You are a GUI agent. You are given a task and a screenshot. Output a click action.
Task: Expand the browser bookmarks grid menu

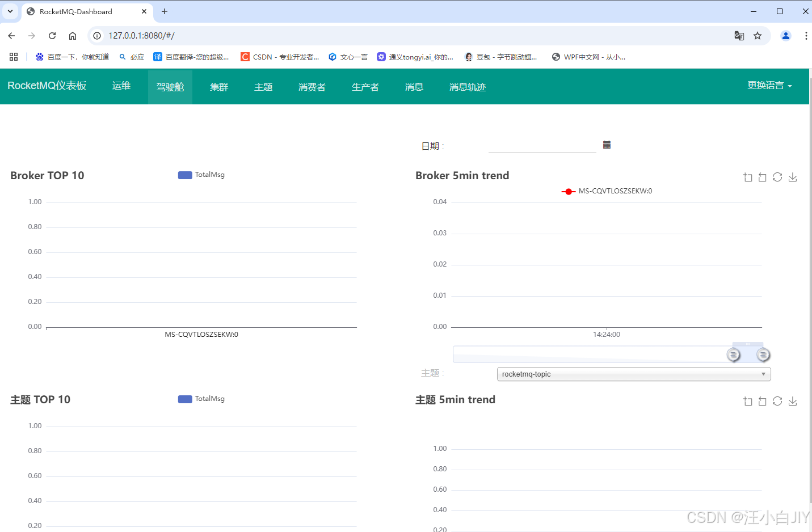(14, 56)
